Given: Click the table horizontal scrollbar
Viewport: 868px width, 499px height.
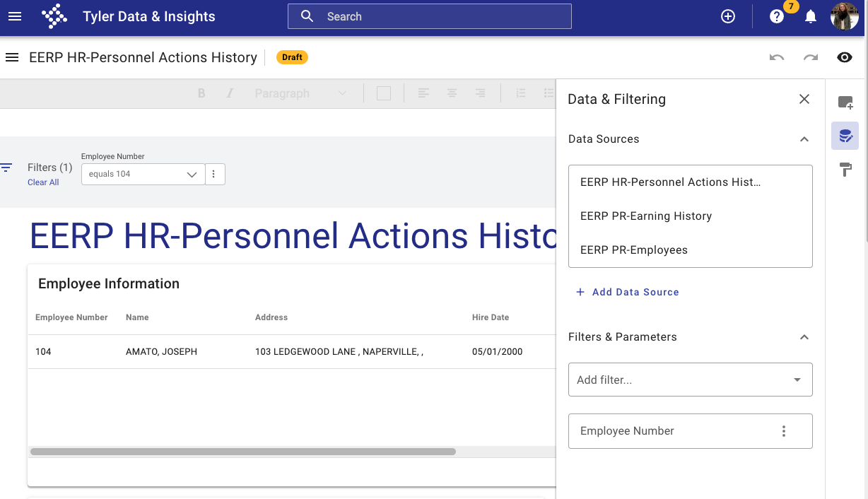Looking at the screenshot, I should tap(243, 451).
